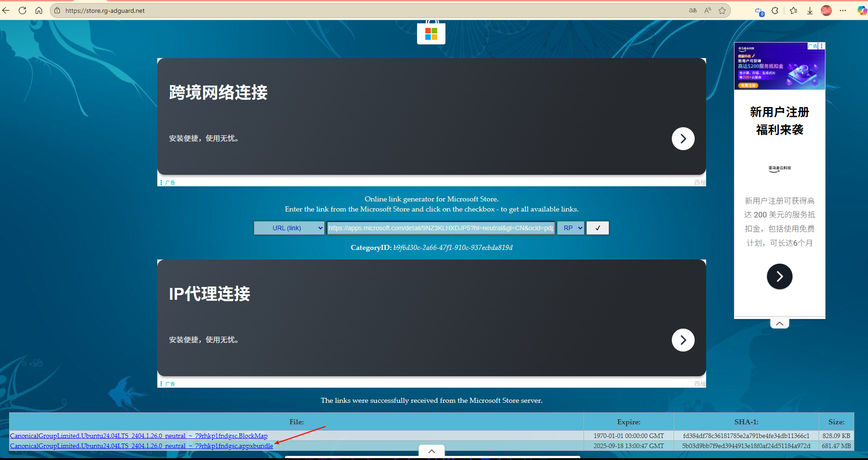Go to the browser Home page icon
Viewport: 868px width, 460px height.
click(39, 11)
